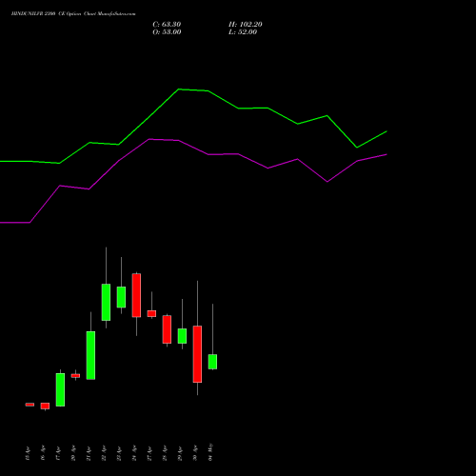The image size is (476, 476).
Task: Select the 15 Apr date label
Action: [x=28, y=454]
